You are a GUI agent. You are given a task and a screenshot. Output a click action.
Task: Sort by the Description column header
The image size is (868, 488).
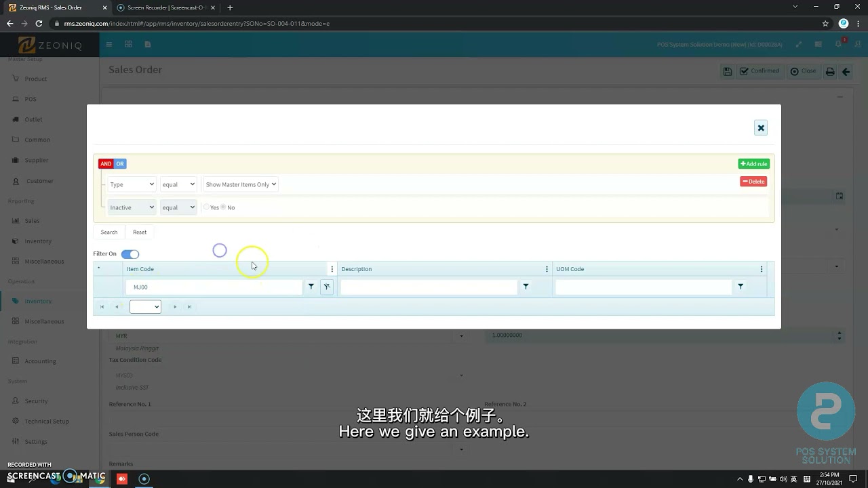click(x=357, y=269)
